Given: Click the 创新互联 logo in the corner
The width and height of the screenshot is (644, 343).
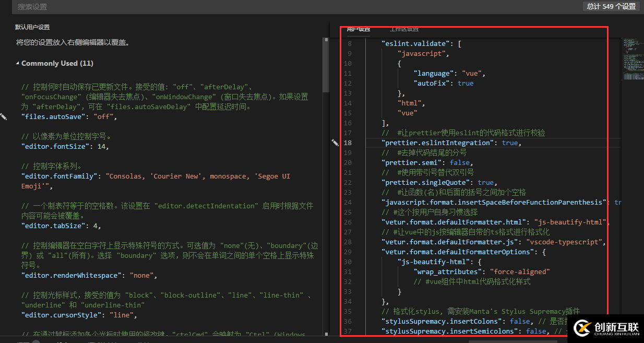Looking at the screenshot, I should [606, 328].
